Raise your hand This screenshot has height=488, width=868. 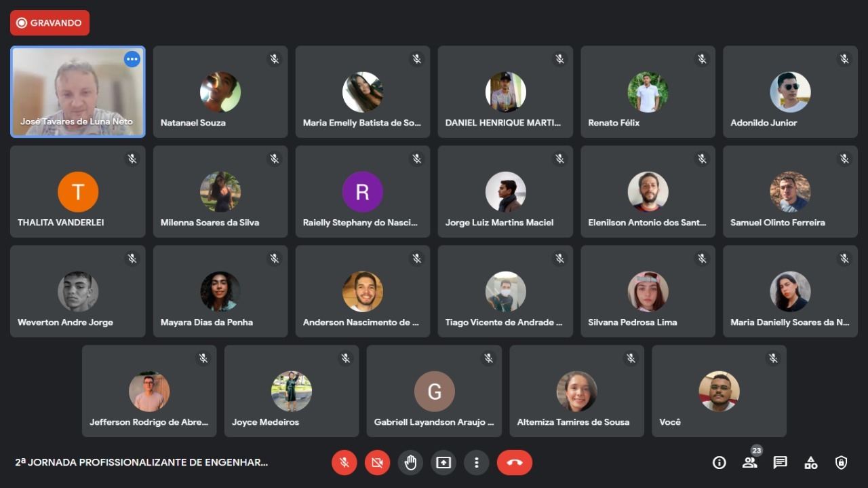(410, 462)
